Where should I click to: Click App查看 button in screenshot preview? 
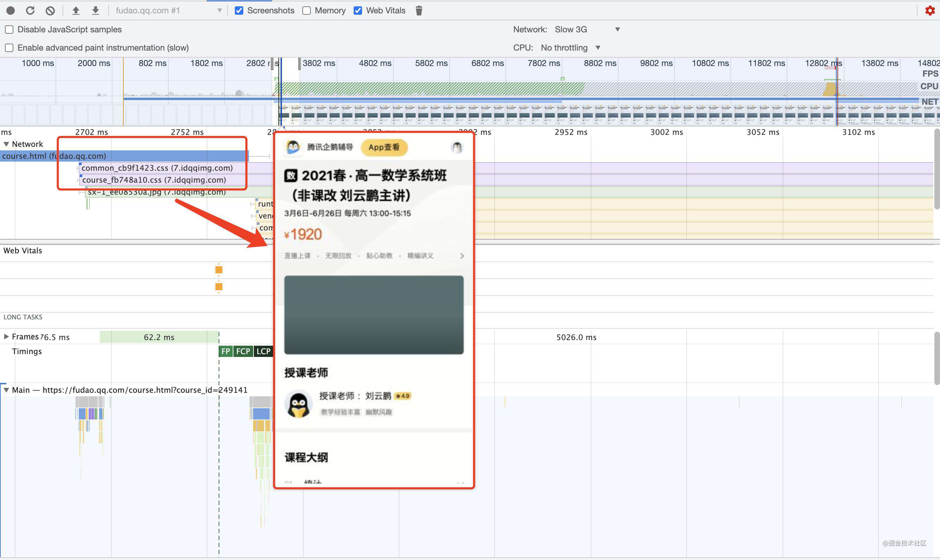[x=384, y=147]
